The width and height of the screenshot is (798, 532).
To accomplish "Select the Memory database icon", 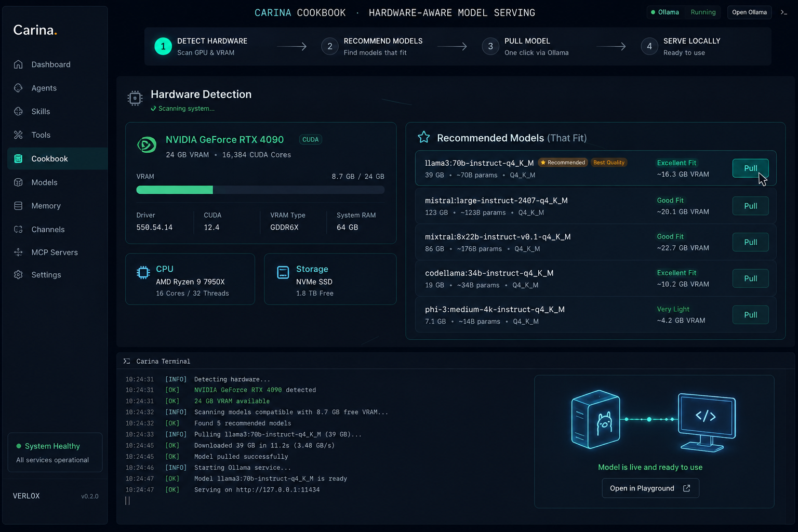I will (x=18, y=206).
